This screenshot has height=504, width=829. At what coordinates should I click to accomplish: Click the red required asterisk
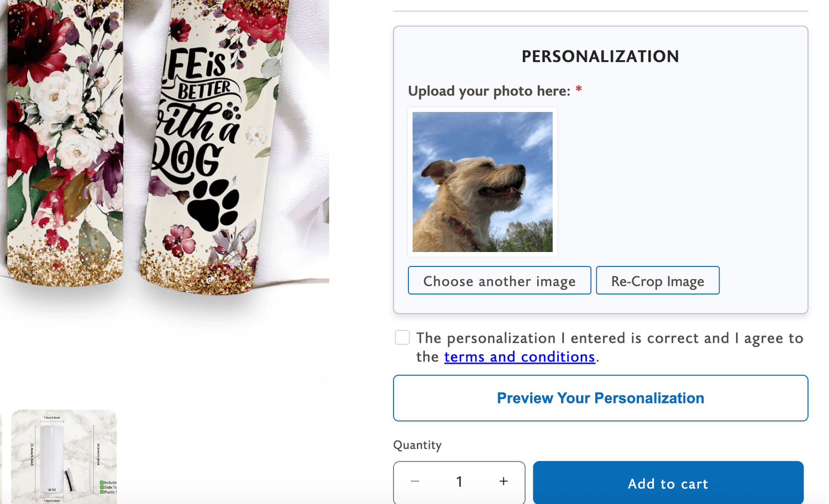coord(579,90)
